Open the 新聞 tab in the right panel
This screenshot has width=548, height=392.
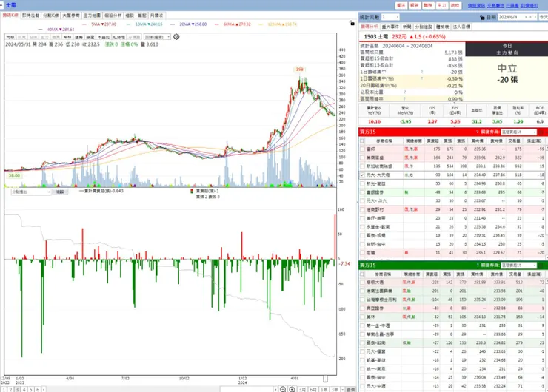pyautogui.click(x=407, y=27)
